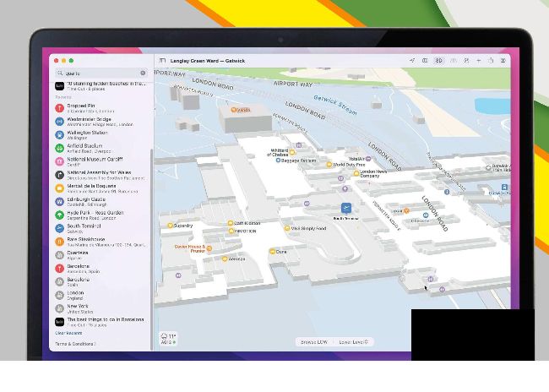
Task: Click the account profile icon in toolbar
Action: (x=503, y=61)
